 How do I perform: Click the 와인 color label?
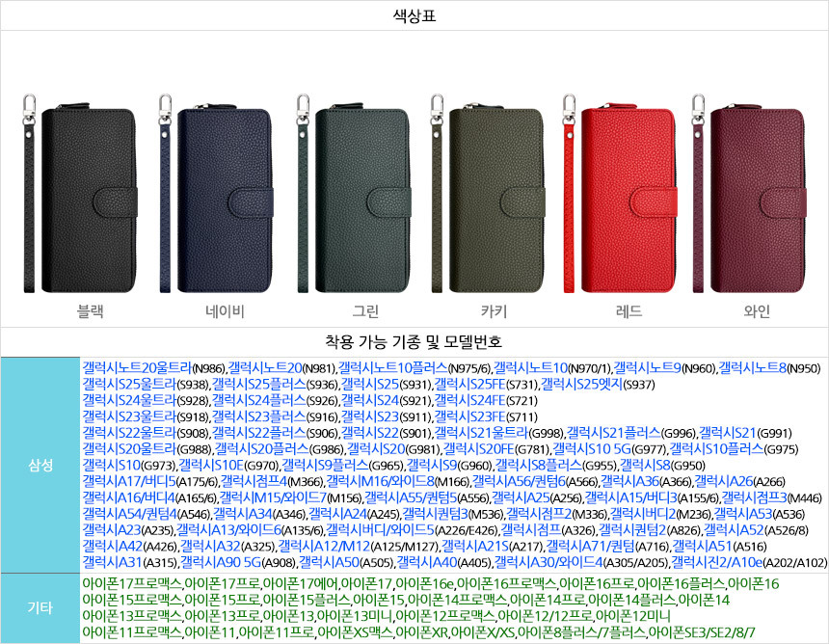tap(757, 311)
